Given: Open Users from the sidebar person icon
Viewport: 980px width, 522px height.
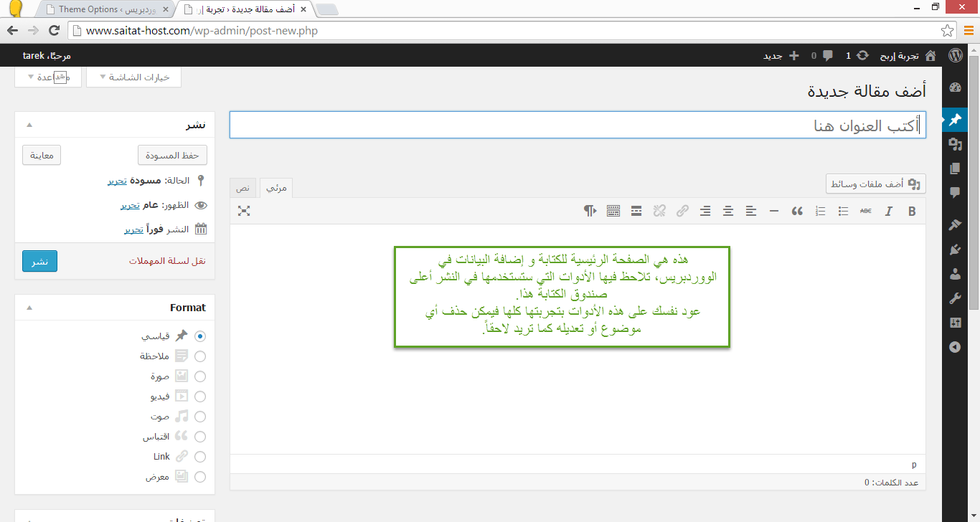Looking at the screenshot, I should [x=955, y=274].
